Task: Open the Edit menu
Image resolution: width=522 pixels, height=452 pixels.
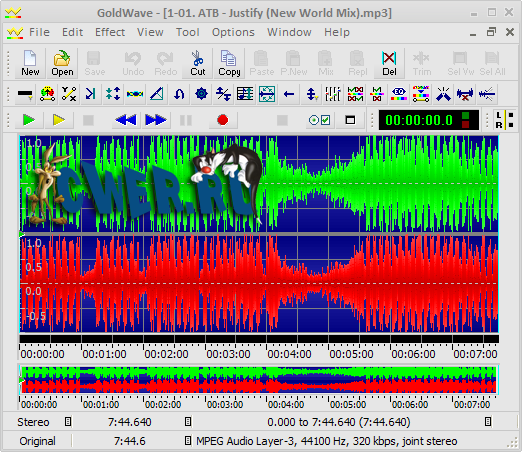Action: [x=72, y=32]
